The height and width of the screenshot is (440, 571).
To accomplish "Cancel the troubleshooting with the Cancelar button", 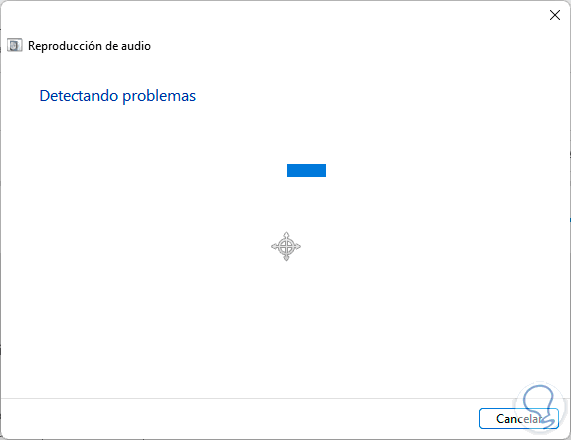I will tap(519, 419).
